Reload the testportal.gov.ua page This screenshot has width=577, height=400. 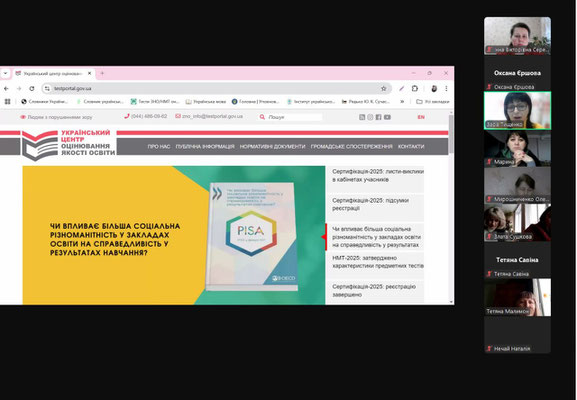32,89
